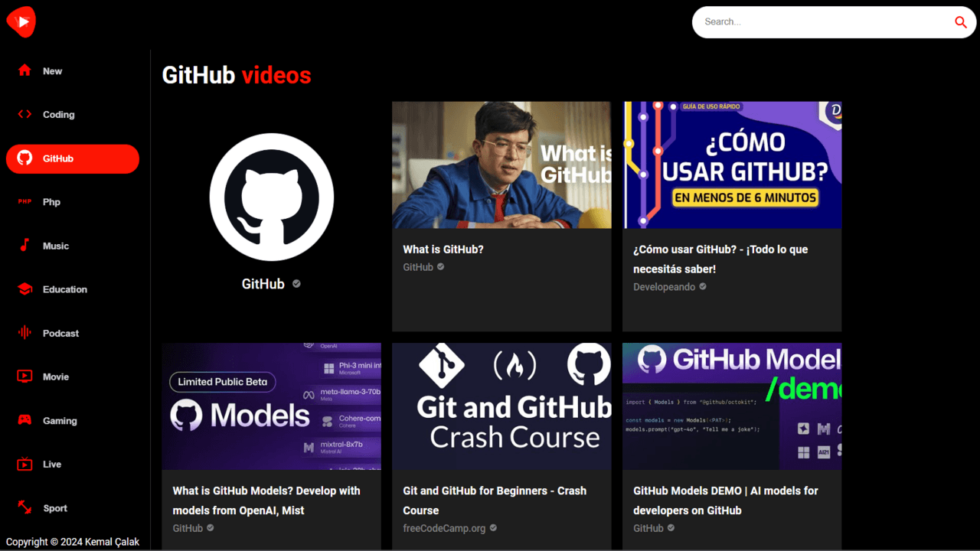This screenshot has height=551, width=980.
Task: Open the Developeando channel link
Action: click(x=665, y=287)
